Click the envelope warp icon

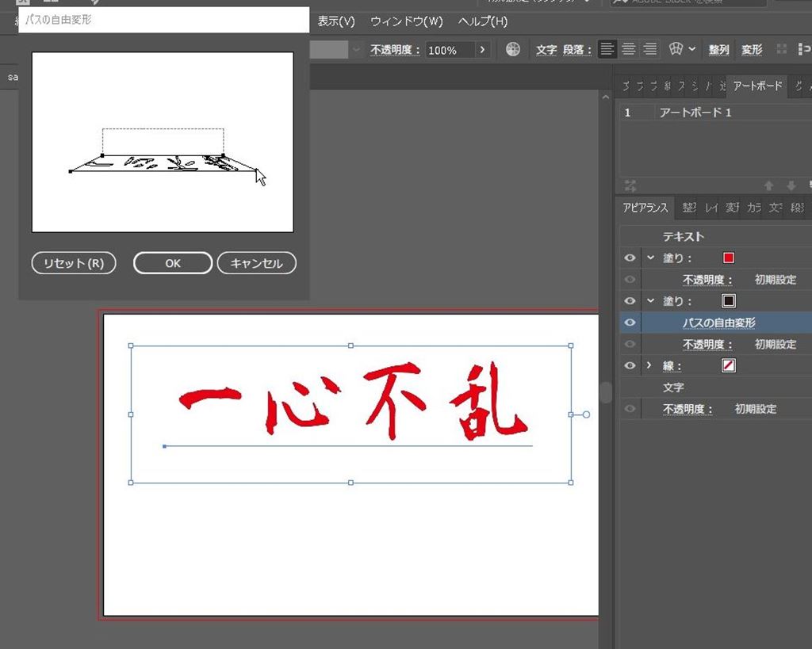tap(676, 49)
